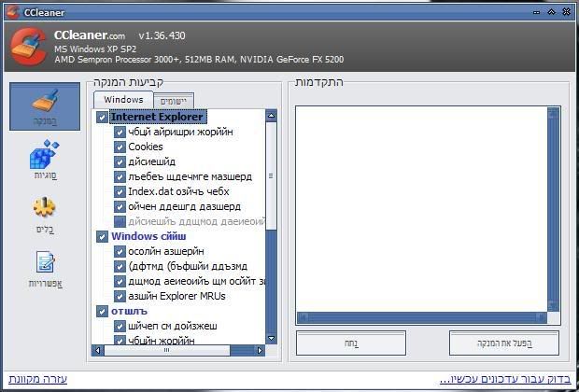Maximize the CCleaner window
Viewport: 579px width, 392px height.
[551, 12]
